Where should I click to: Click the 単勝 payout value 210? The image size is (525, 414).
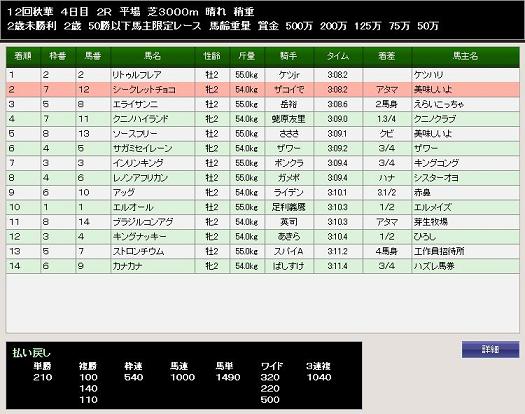(43, 377)
